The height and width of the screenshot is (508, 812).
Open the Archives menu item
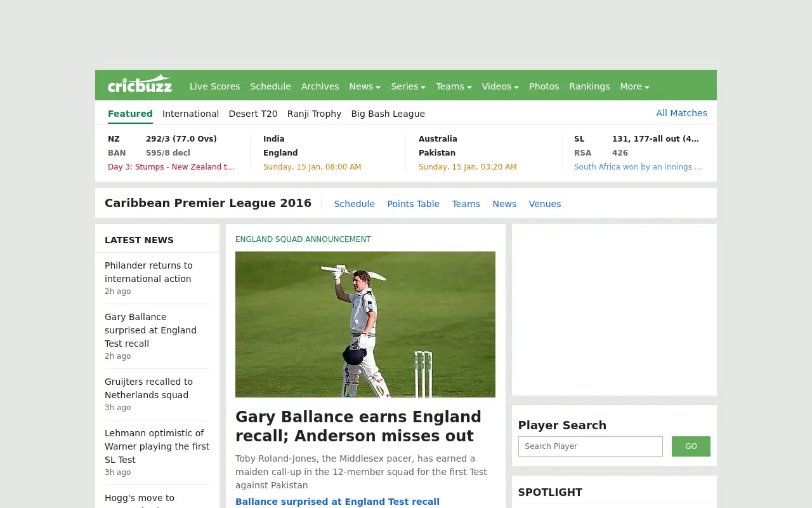click(320, 86)
